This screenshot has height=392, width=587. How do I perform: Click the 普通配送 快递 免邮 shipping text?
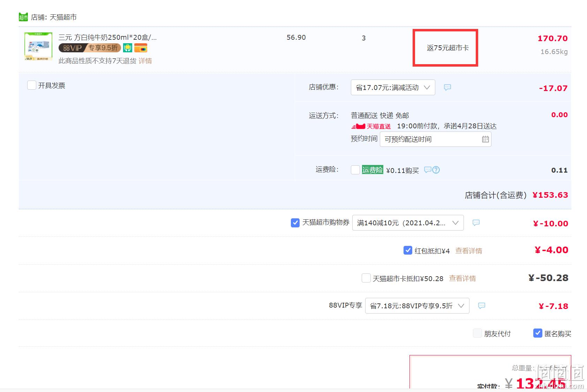tap(380, 115)
